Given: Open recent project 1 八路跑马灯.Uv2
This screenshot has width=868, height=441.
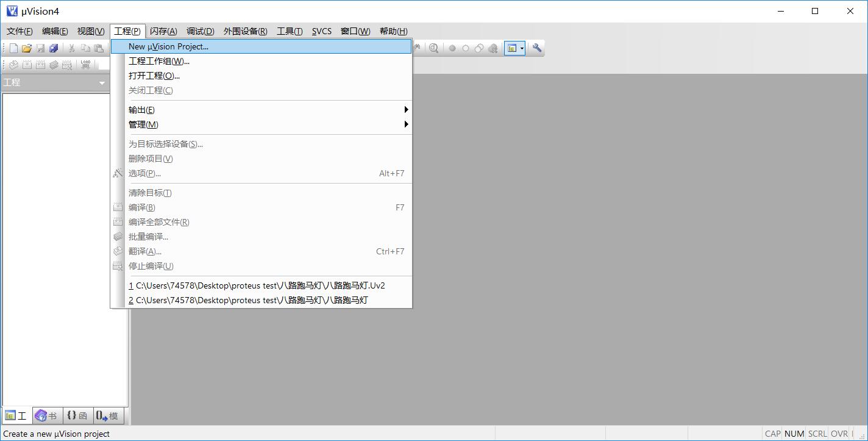Looking at the screenshot, I should point(261,285).
